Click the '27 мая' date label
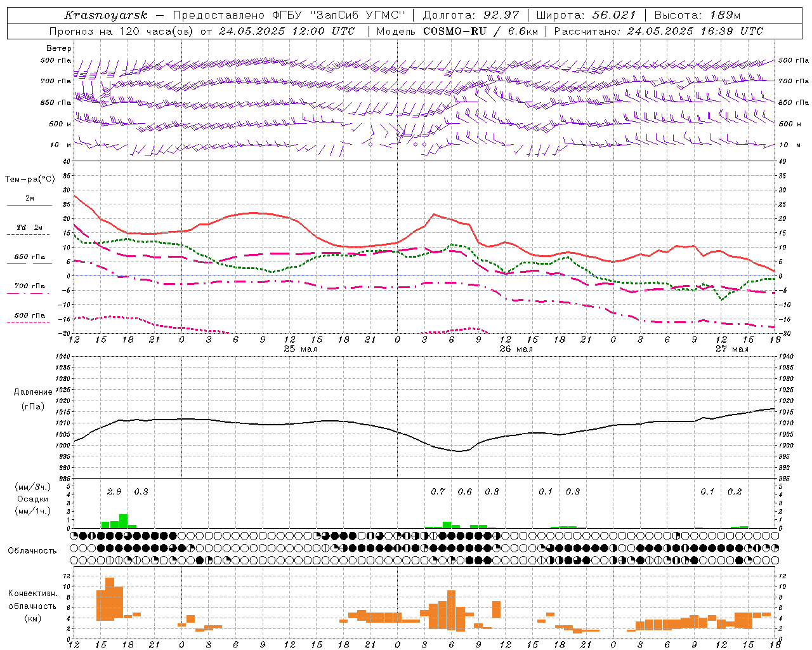Viewport: 812px width, 650px height. tap(731, 349)
